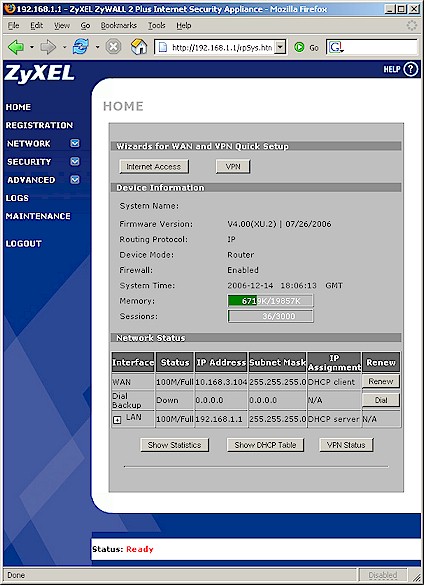
Task: Click the Interface column header
Action: pyautogui.click(x=133, y=363)
